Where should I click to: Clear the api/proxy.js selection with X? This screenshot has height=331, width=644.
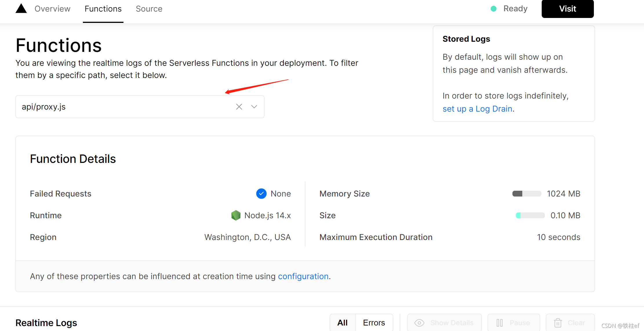(x=239, y=107)
